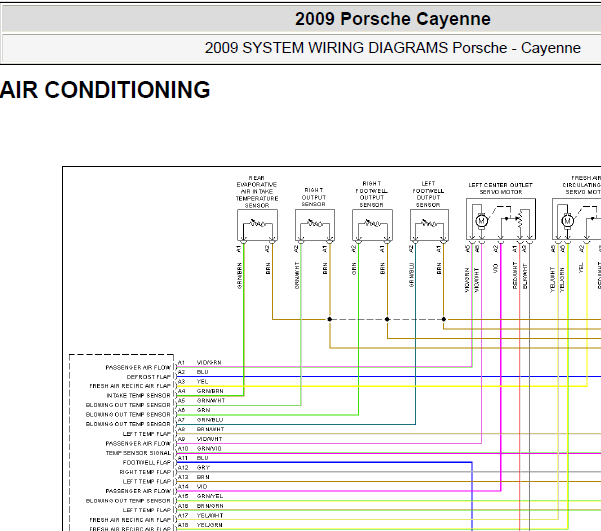Click pin 'A9 VIO/WHT' on the connector

point(200,439)
